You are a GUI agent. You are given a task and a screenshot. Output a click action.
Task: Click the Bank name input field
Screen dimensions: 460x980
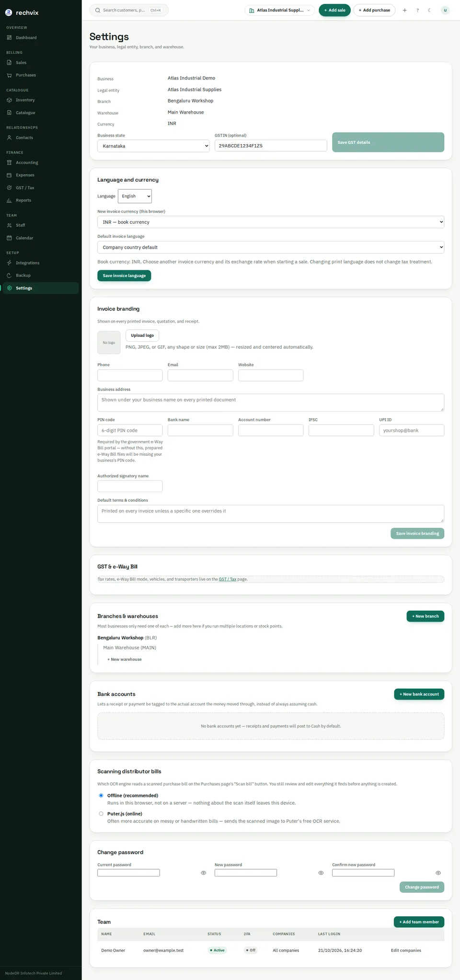(200, 430)
